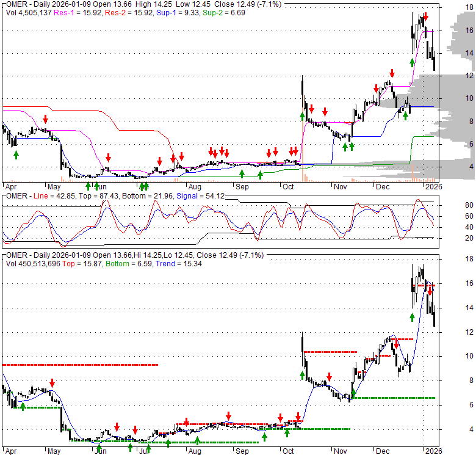Click the green buy arrow near 14 in top chart
The image size is (476, 455).
coord(412,63)
